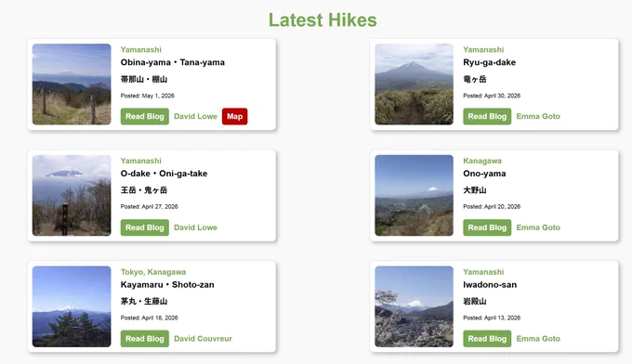Click Yamanashi label on Obina-yama card

click(140, 49)
